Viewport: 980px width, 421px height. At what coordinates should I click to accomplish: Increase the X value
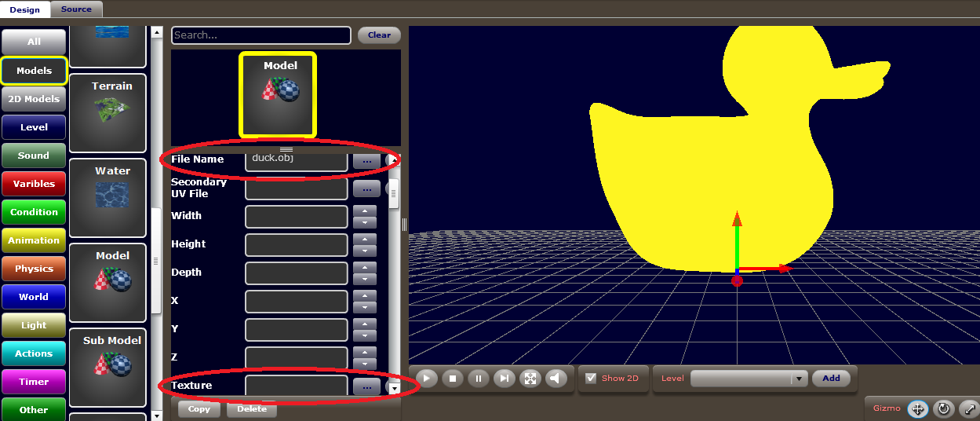coord(365,296)
